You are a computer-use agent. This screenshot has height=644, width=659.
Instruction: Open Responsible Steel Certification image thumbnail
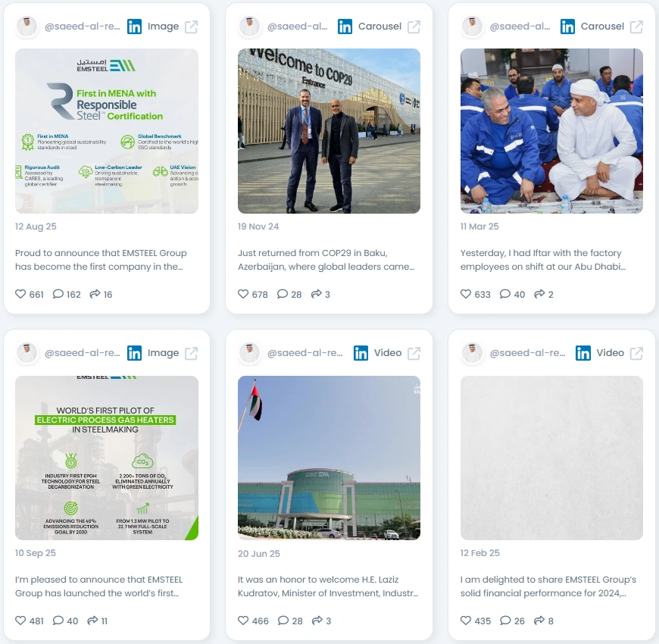tap(107, 131)
